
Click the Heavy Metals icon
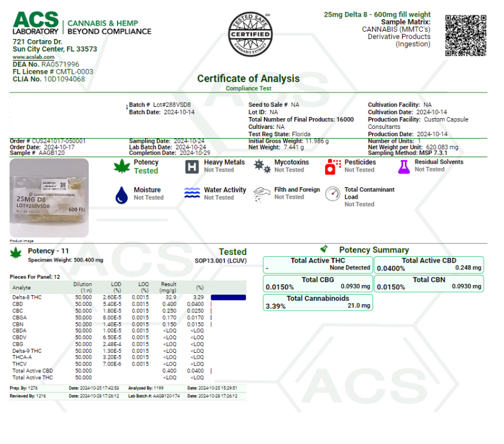pos(192,166)
